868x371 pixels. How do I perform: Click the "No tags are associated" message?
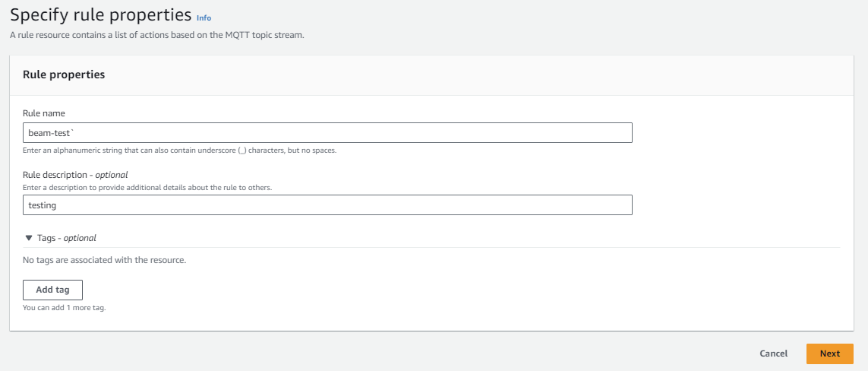pos(104,260)
